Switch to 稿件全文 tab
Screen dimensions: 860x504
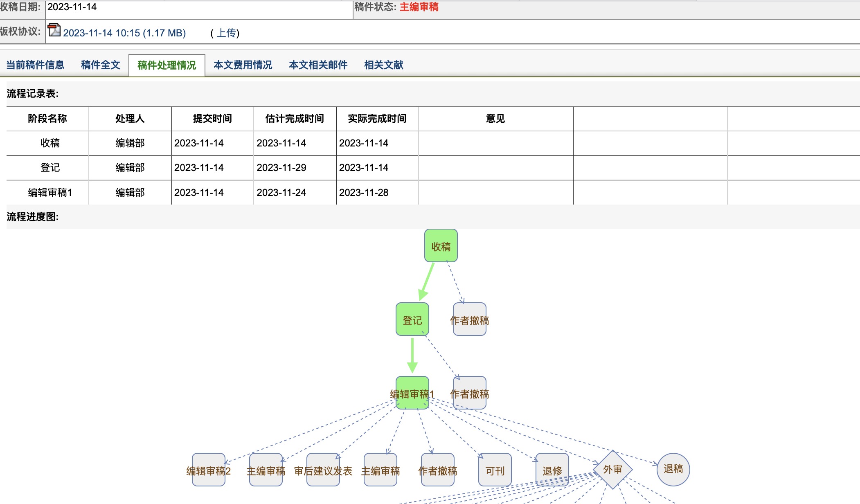(x=101, y=65)
